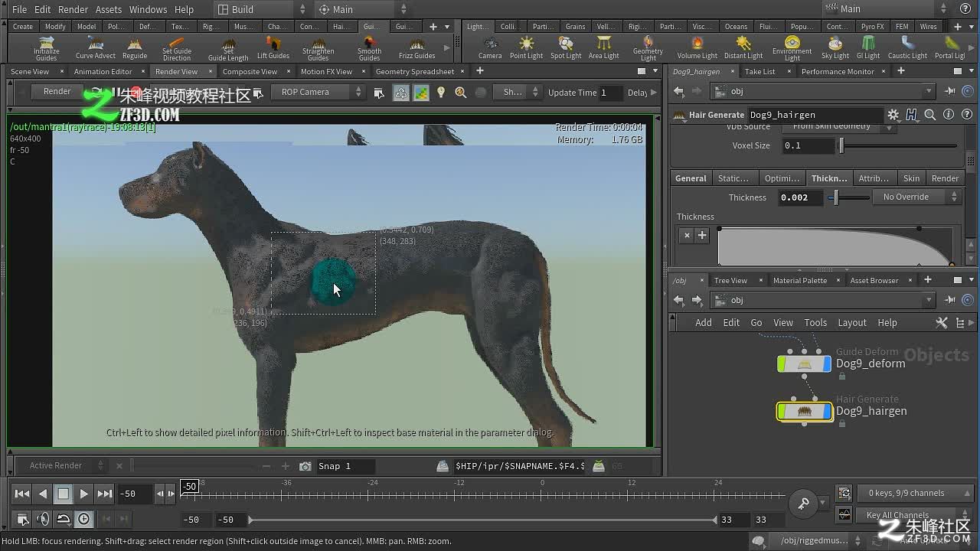Add a Distant Light from shelf
This screenshot has width=980, height=551.
(x=743, y=48)
